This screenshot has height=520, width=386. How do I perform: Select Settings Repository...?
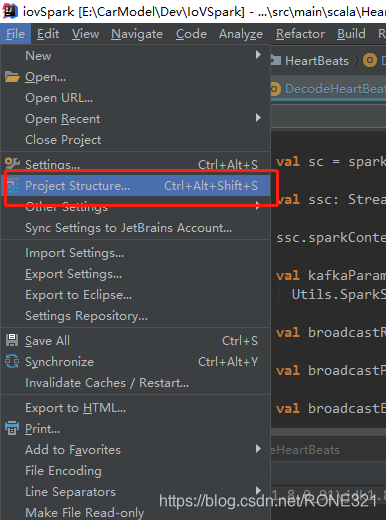click(x=135, y=316)
